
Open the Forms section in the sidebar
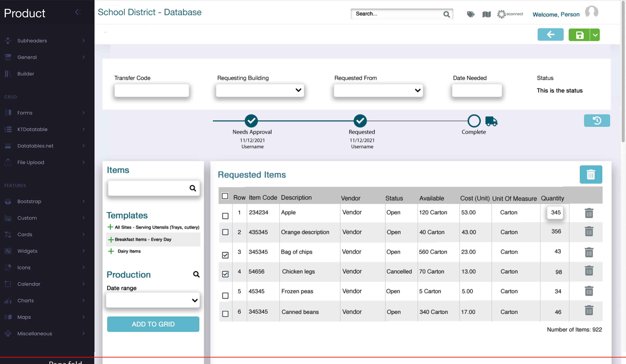pos(25,113)
